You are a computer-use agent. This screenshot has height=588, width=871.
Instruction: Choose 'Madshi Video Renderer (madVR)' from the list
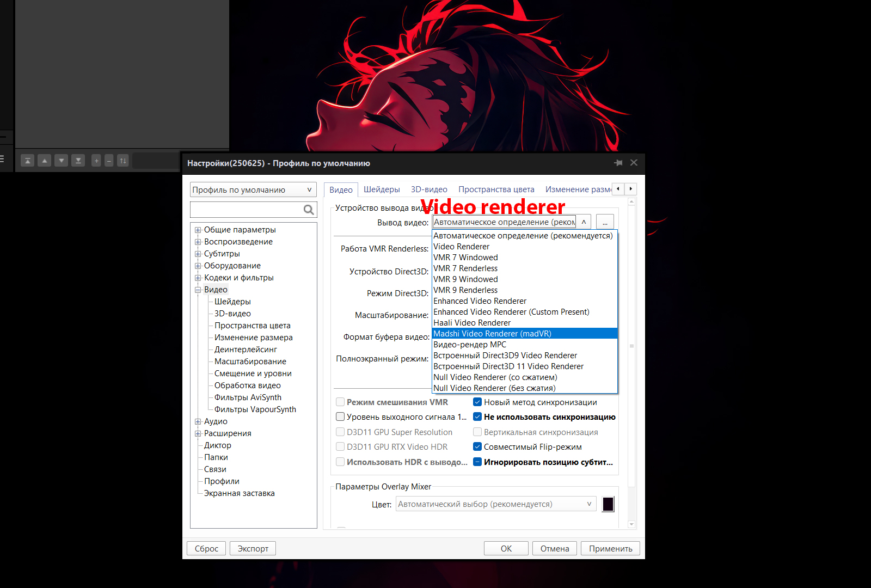coord(525,334)
